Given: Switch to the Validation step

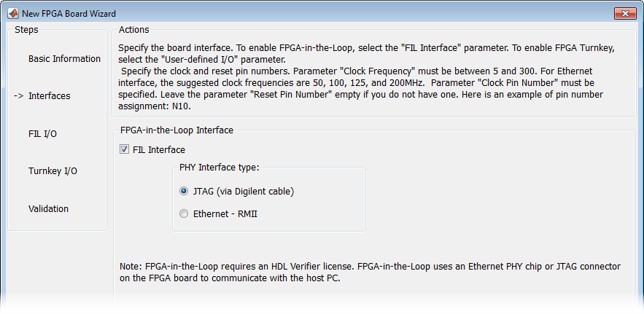Looking at the screenshot, I should click(x=48, y=209).
